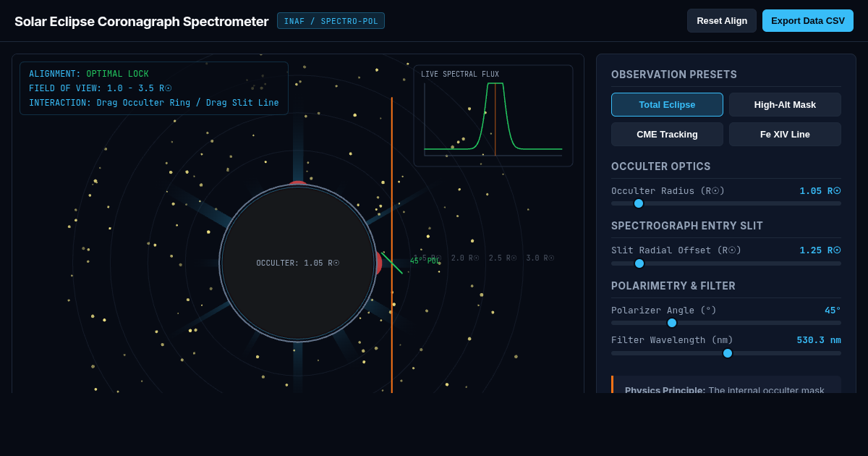Select the Total Eclipse preset
This screenshot has height=456, width=868.
click(667, 104)
